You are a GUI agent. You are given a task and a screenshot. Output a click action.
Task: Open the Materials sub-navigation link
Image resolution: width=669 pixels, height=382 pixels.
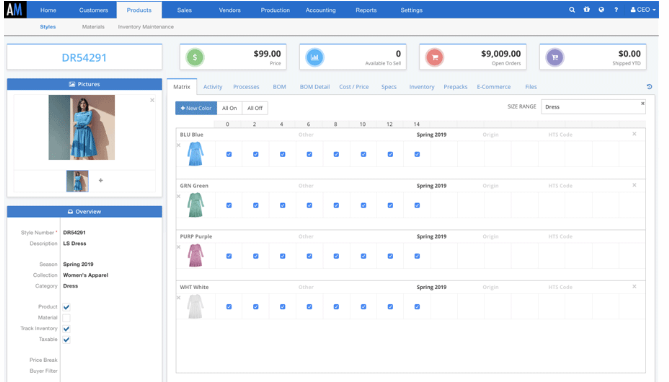point(93,26)
